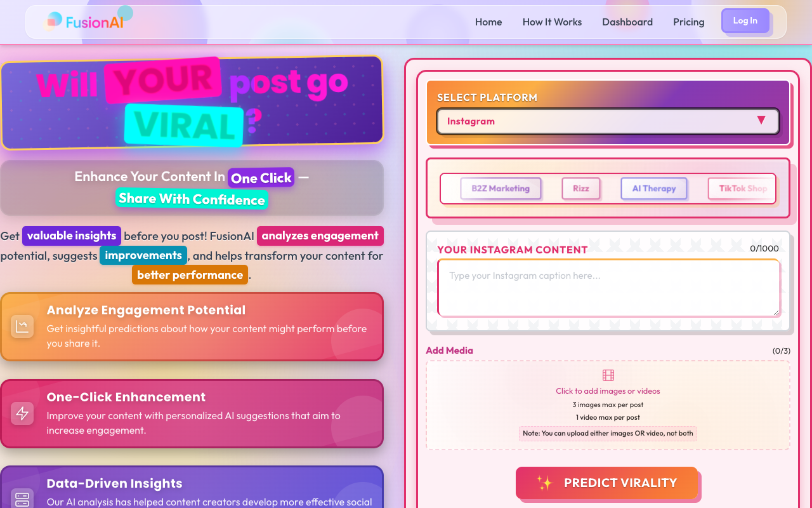Viewport: 812px width, 508px height.
Task: Click the 0/1000 character counter
Action: pos(764,249)
